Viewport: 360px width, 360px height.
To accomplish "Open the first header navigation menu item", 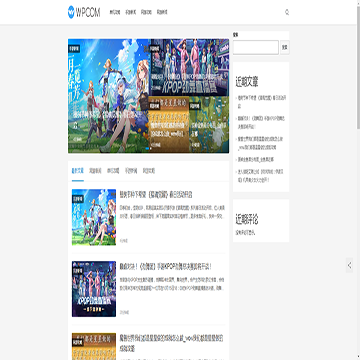I will point(115,12).
